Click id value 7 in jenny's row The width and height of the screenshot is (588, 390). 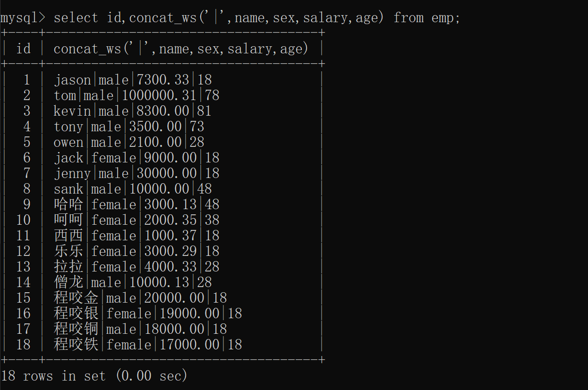pyautogui.click(x=27, y=173)
